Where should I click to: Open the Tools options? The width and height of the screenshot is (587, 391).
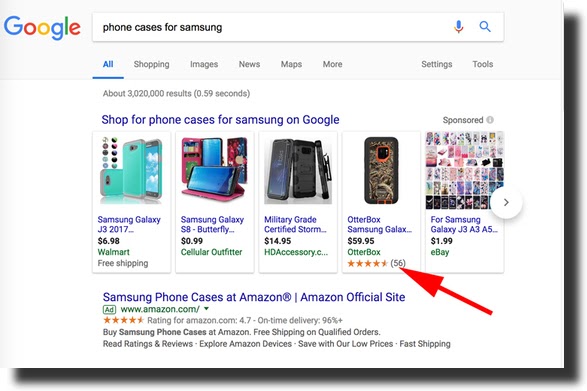tap(483, 64)
